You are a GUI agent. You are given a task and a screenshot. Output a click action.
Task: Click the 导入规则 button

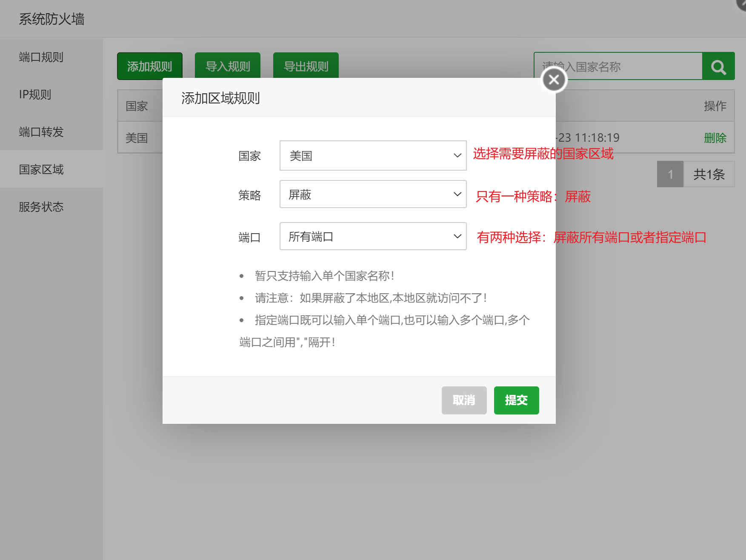tap(228, 66)
